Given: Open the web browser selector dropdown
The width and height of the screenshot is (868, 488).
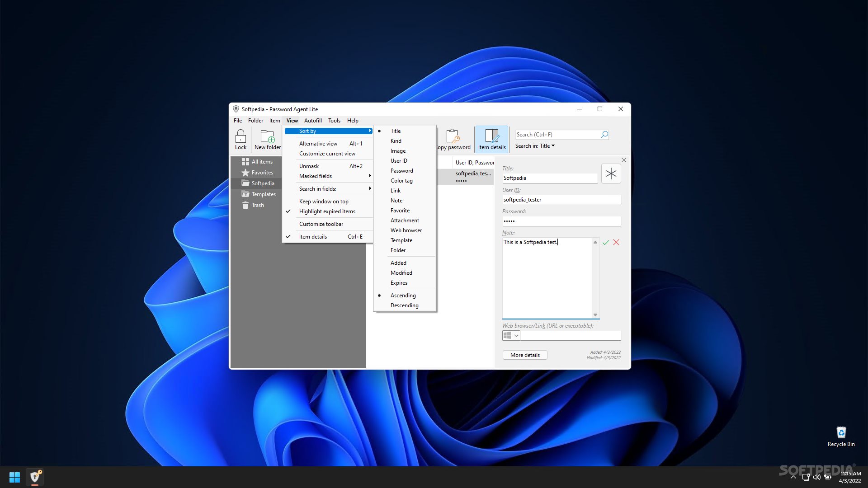Looking at the screenshot, I should [x=511, y=336].
